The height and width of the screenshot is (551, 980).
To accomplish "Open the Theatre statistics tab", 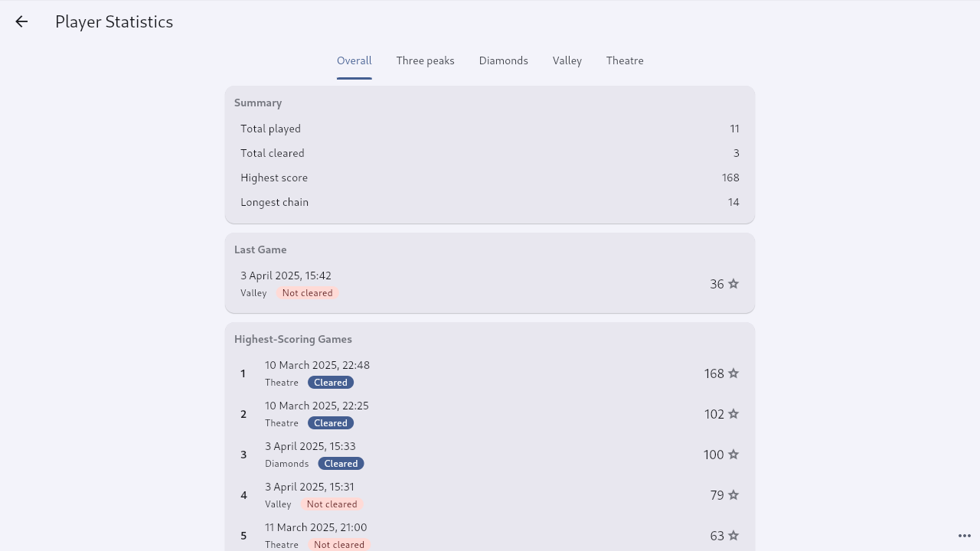I will [x=625, y=60].
